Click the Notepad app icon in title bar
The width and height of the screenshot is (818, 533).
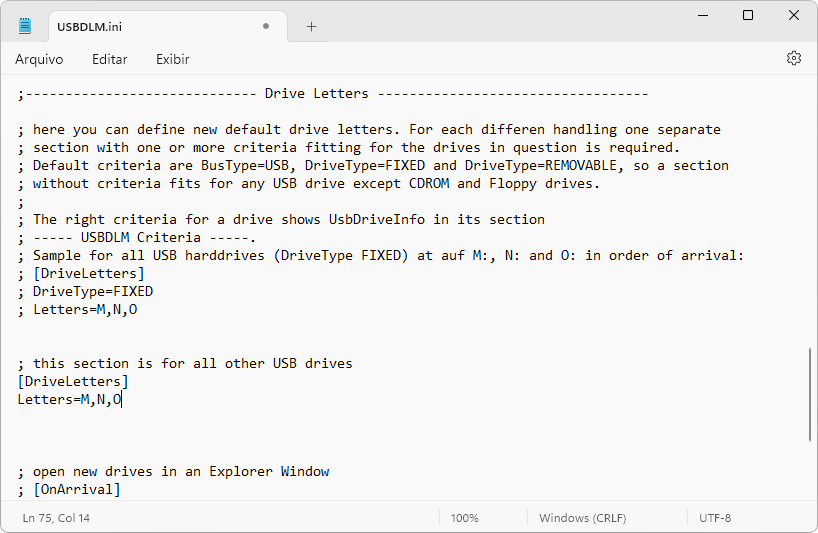pos(25,26)
